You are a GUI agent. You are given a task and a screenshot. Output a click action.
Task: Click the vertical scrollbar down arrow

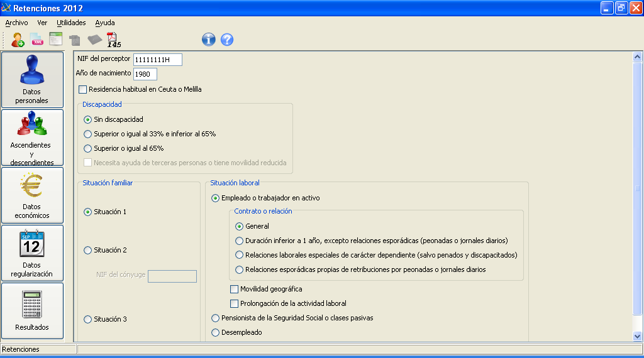pyautogui.click(x=638, y=336)
